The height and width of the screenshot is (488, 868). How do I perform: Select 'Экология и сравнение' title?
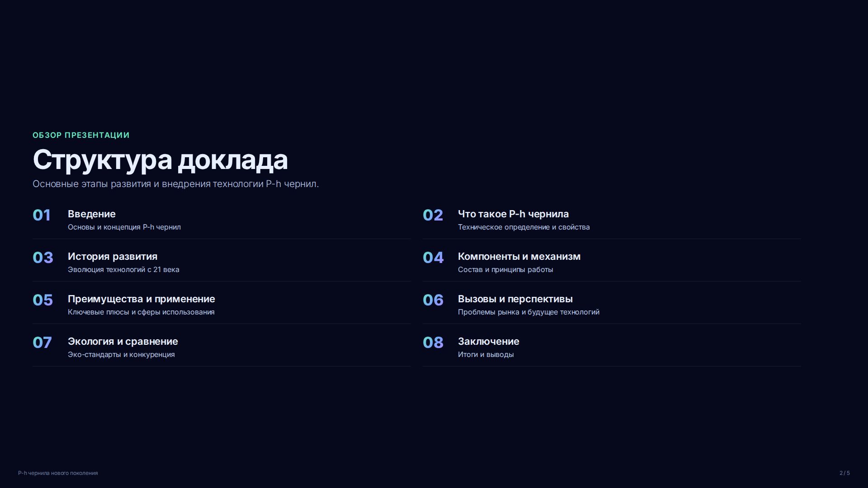123,341
